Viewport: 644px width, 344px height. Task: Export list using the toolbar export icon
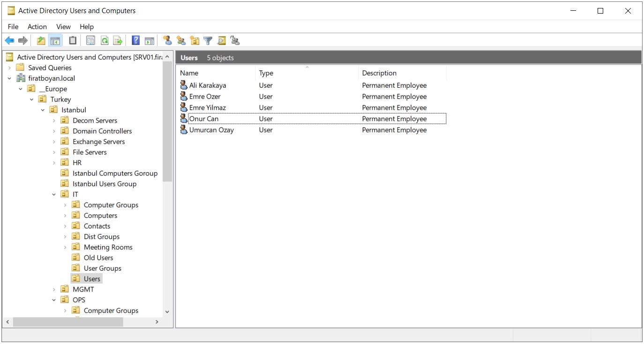(118, 41)
